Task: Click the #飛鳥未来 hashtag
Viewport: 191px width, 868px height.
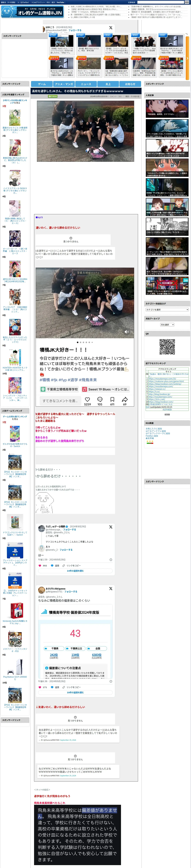Action: tap(88, 380)
